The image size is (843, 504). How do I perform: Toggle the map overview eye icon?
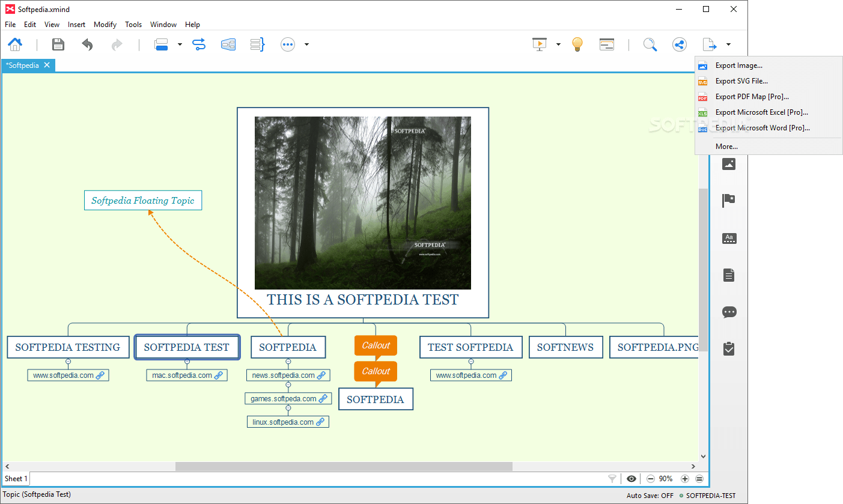click(631, 478)
